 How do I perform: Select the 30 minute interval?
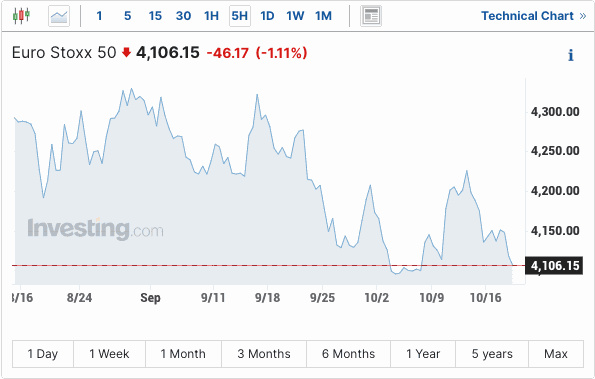click(x=183, y=16)
